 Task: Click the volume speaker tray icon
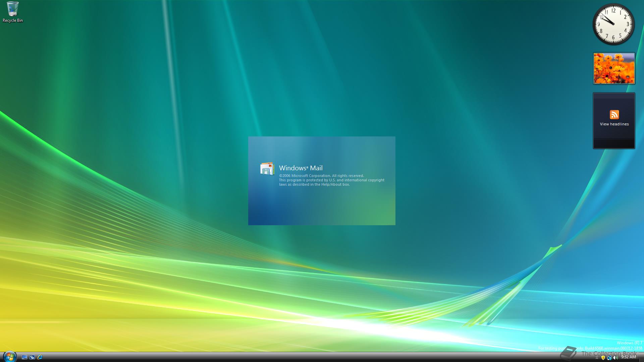(x=615, y=358)
